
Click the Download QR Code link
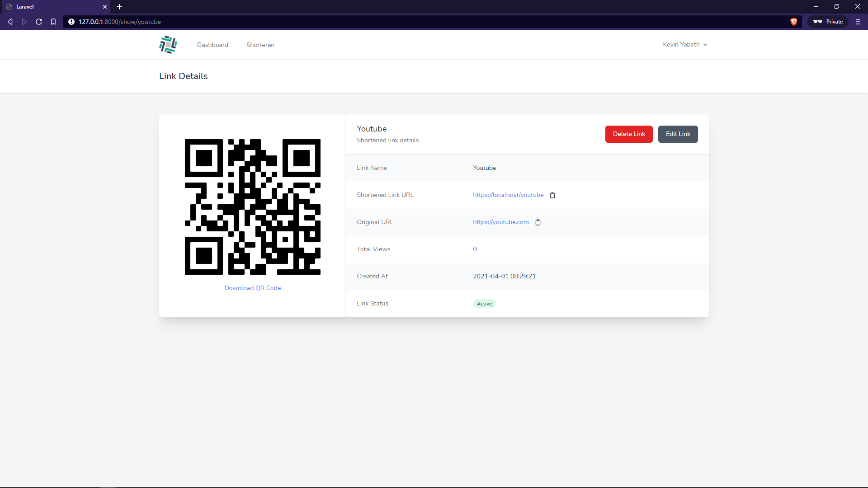252,288
